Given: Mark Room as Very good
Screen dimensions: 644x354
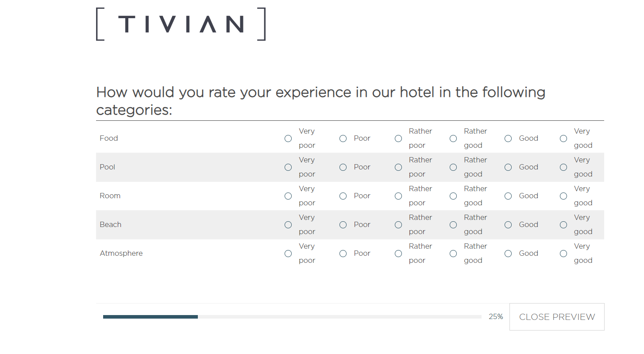Looking at the screenshot, I should pos(563,196).
